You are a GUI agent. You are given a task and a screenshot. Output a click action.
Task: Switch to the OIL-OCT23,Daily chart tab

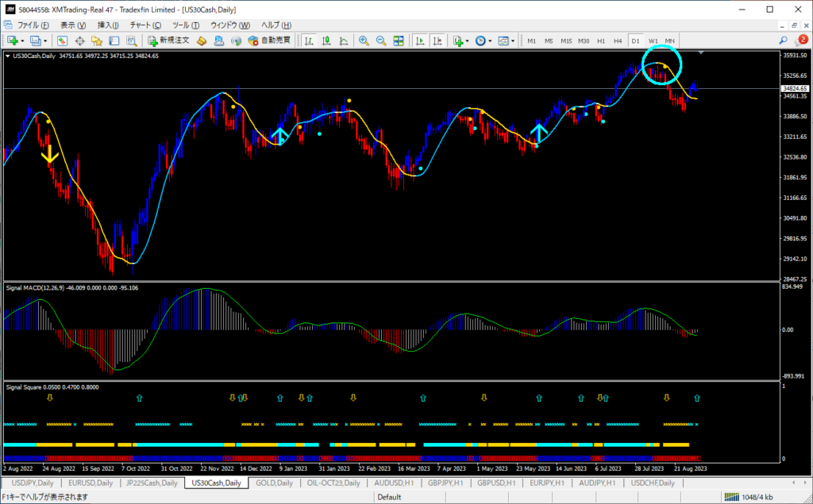coord(334,483)
